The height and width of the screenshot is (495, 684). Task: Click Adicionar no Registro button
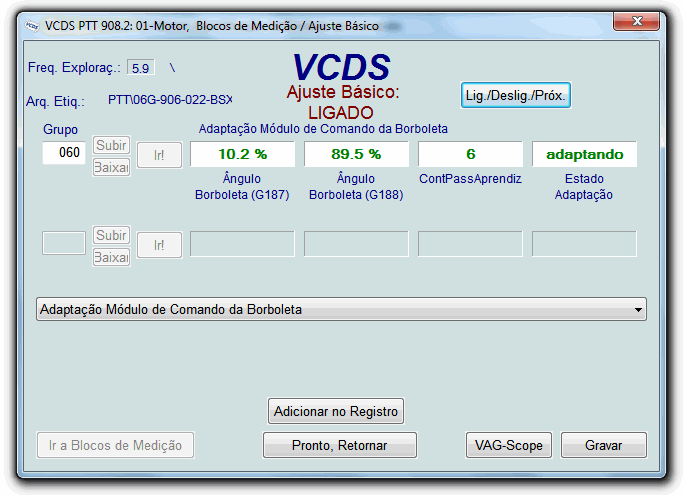[x=336, y=411]
